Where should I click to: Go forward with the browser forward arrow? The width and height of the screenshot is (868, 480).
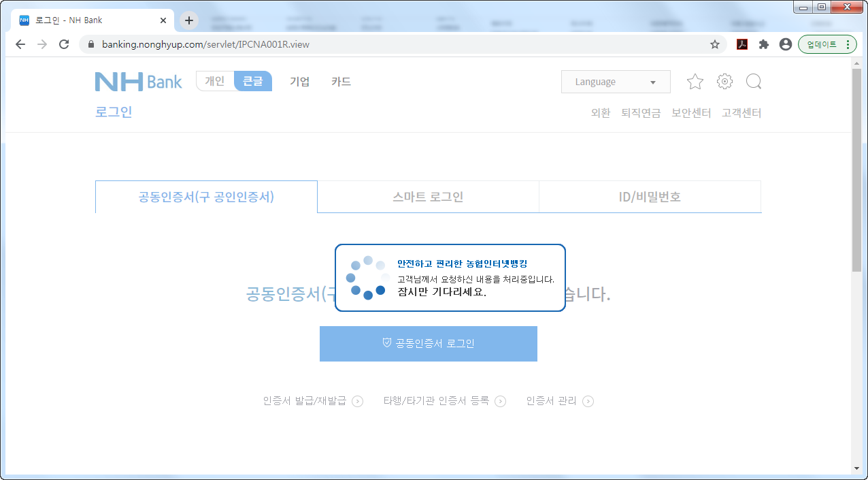coord(42,44)
